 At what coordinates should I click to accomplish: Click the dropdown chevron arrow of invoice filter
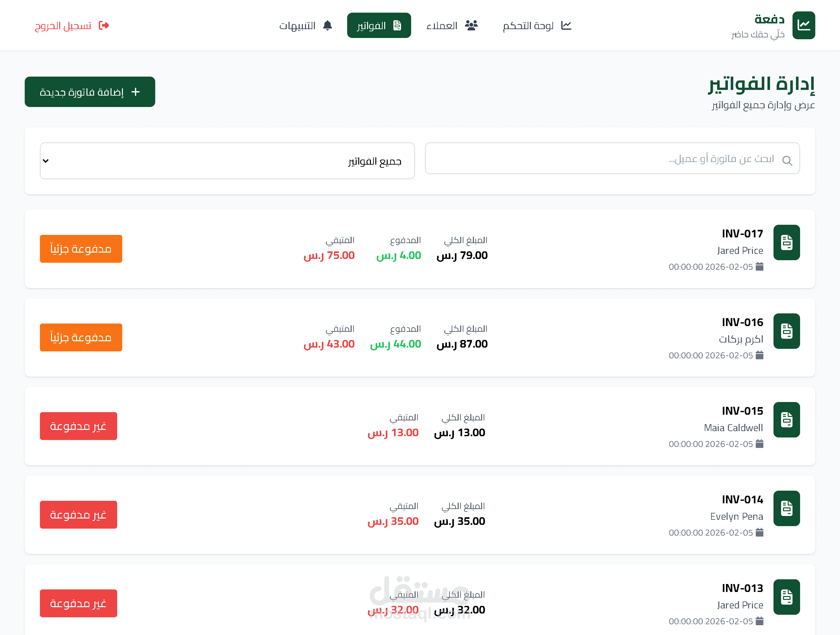click(46, 160)
